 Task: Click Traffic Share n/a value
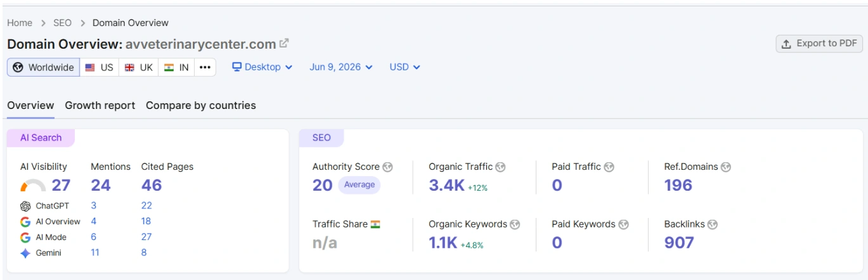click(x=325, y=243)
